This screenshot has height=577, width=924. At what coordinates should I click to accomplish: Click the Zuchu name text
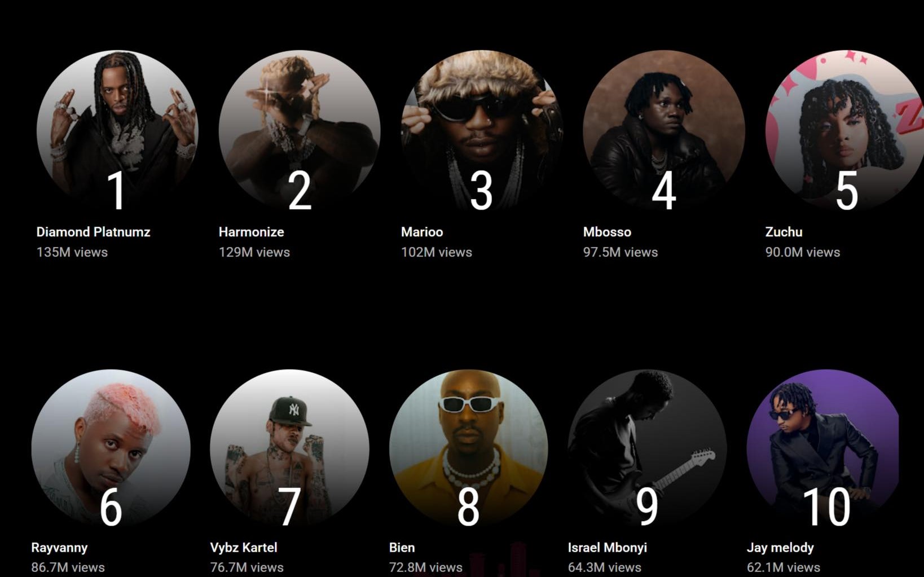pyautogui.click(x=784, y=232)
